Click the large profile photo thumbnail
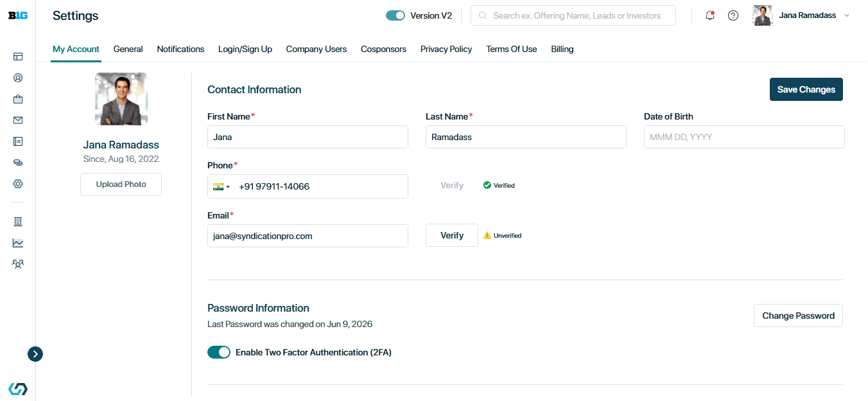868x401 pixels. tap(121, 98)
